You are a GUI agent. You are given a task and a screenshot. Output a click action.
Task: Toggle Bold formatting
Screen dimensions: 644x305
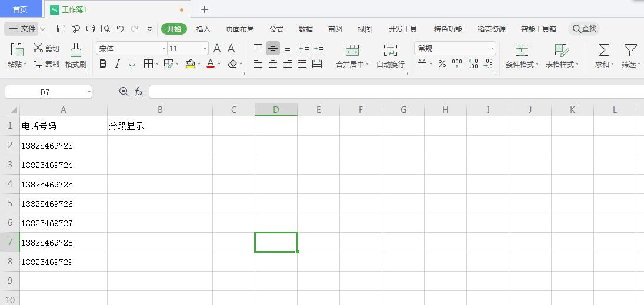pos(103,63)
